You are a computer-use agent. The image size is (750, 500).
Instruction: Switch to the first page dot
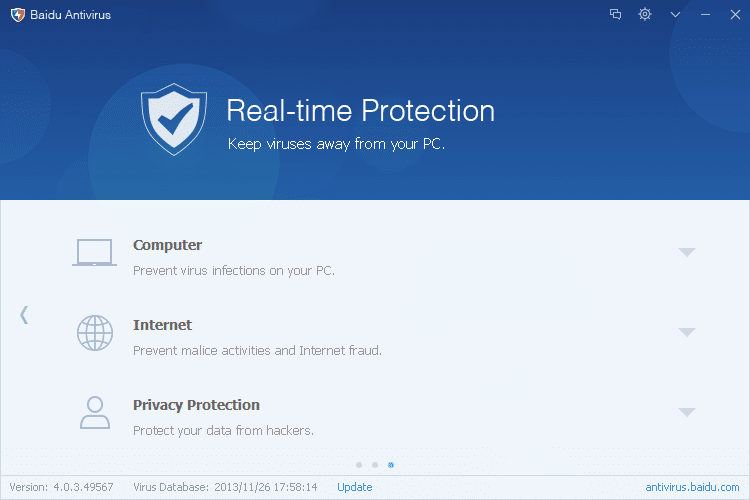point(359,465)
